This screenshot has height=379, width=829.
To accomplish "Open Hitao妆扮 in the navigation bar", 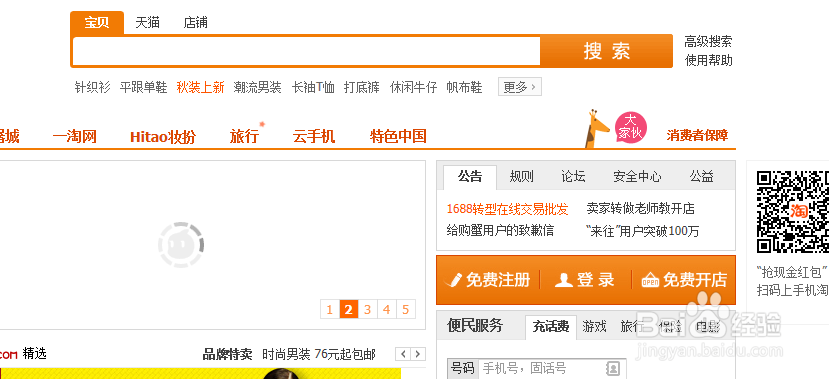I will [x=163, y=136].
